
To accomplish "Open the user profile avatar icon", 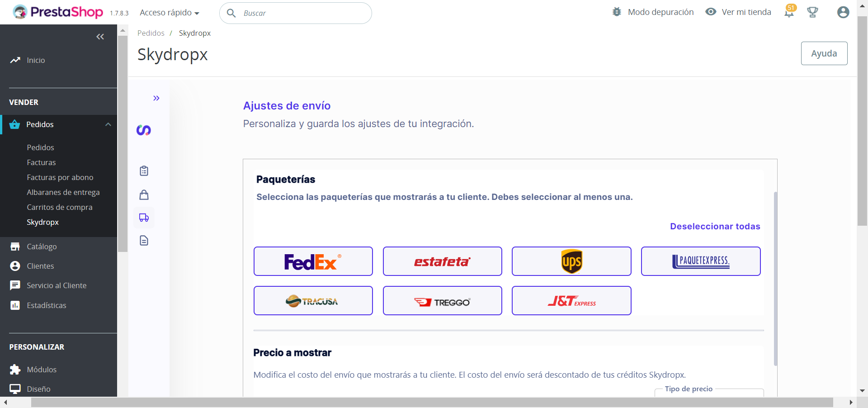I will [x=843, y=12].
